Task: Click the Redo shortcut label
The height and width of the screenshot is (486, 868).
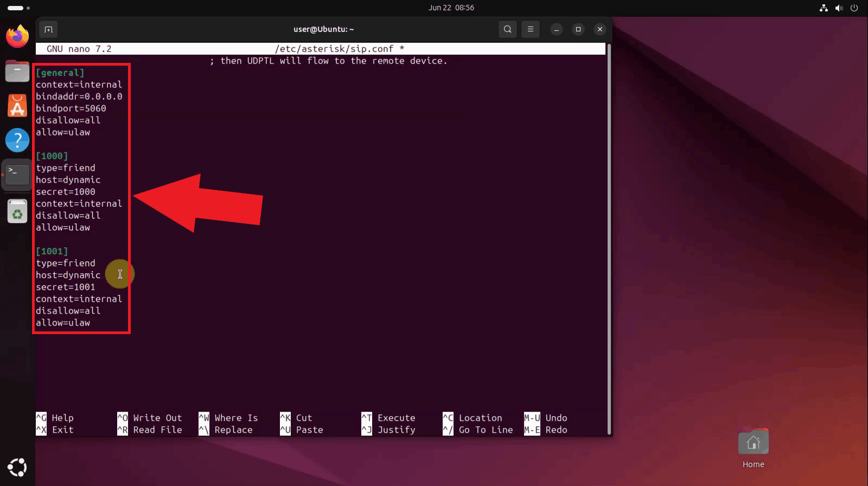Action: 556,430
